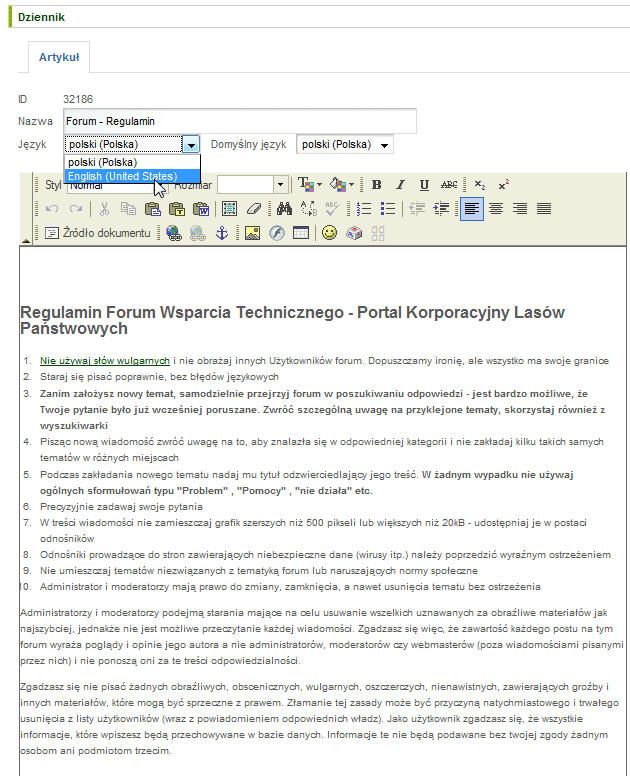
Task: Click rule 'Staraj się pisać poprawnie'
Action: [x=159, y=377]
